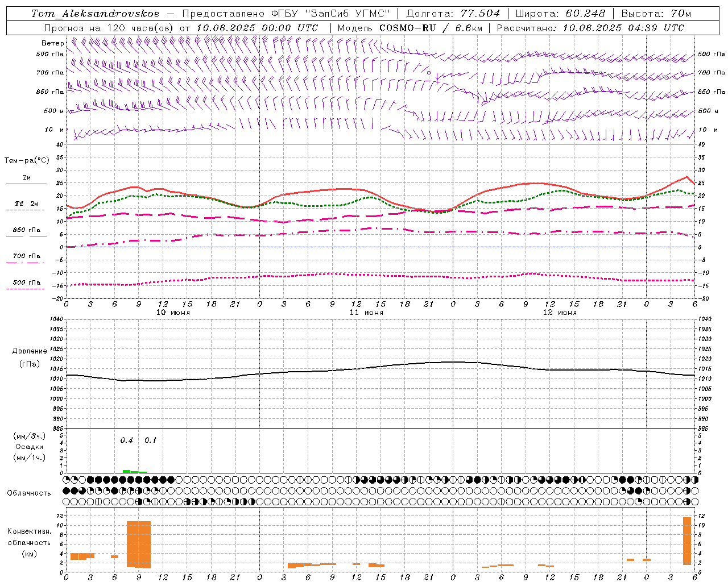This screenshot has width=728, height=582.
Task: Click the '(мм/1ч.)' precipitation unit label
Action: coord(29,458)
